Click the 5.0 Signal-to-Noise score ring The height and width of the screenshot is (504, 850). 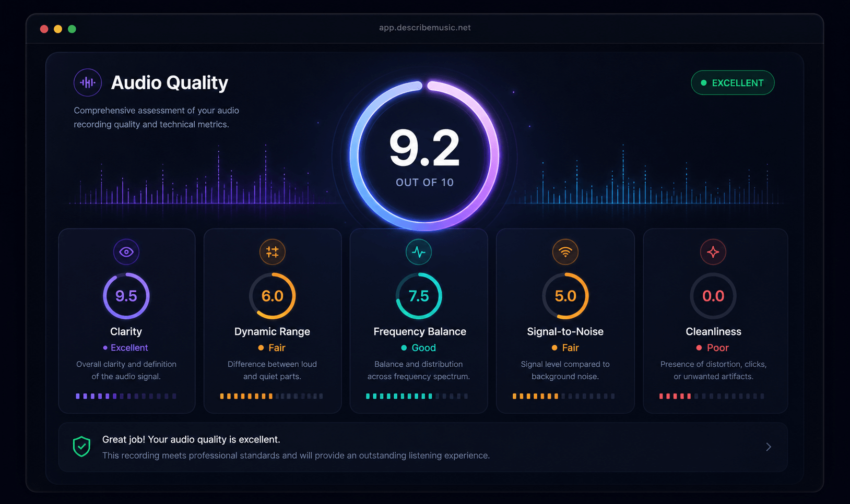(565, 296)
